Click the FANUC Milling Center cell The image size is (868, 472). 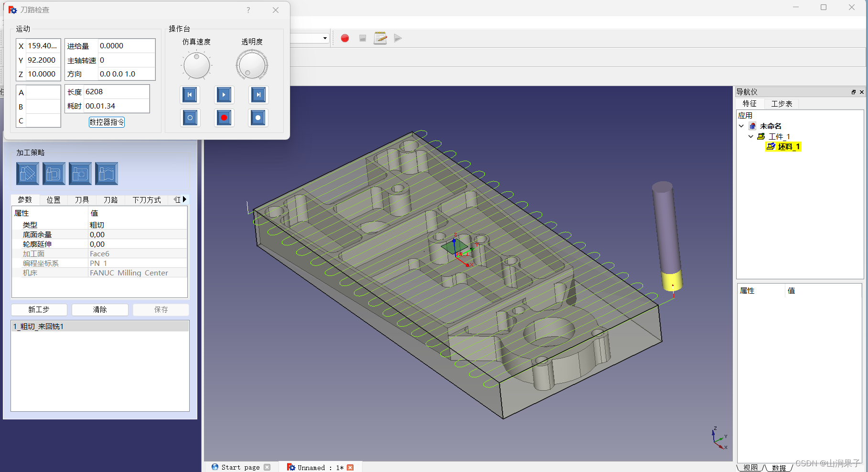138,273
